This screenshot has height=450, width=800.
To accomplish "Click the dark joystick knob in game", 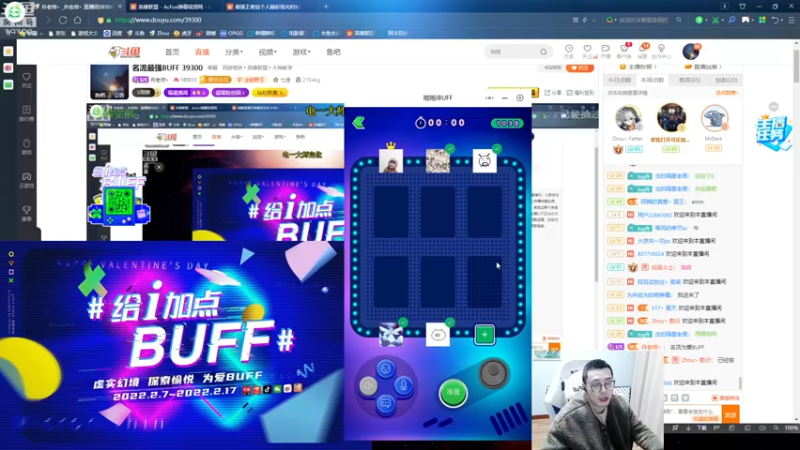I will coord(493,374).
